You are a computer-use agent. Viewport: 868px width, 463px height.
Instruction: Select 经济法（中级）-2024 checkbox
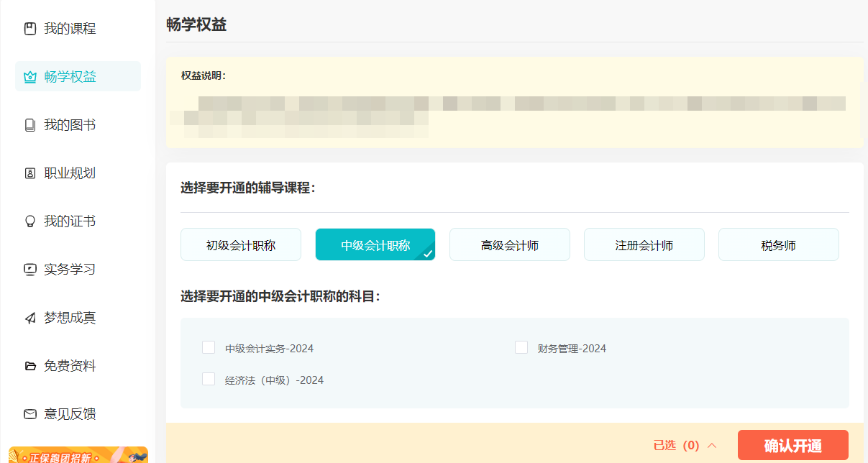[209, 379]
